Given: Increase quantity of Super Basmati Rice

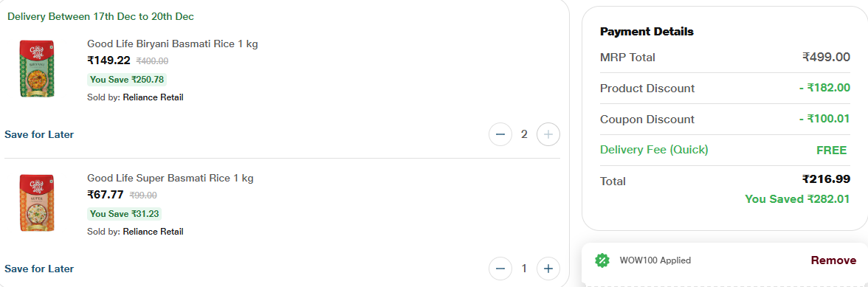Looking at the screenshot, I should pos(548,269).
